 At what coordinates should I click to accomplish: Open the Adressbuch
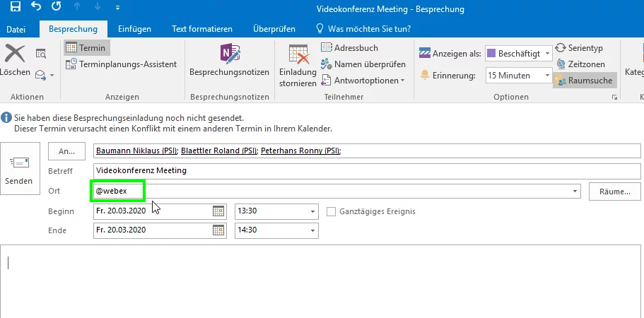(x=350, y=47)
